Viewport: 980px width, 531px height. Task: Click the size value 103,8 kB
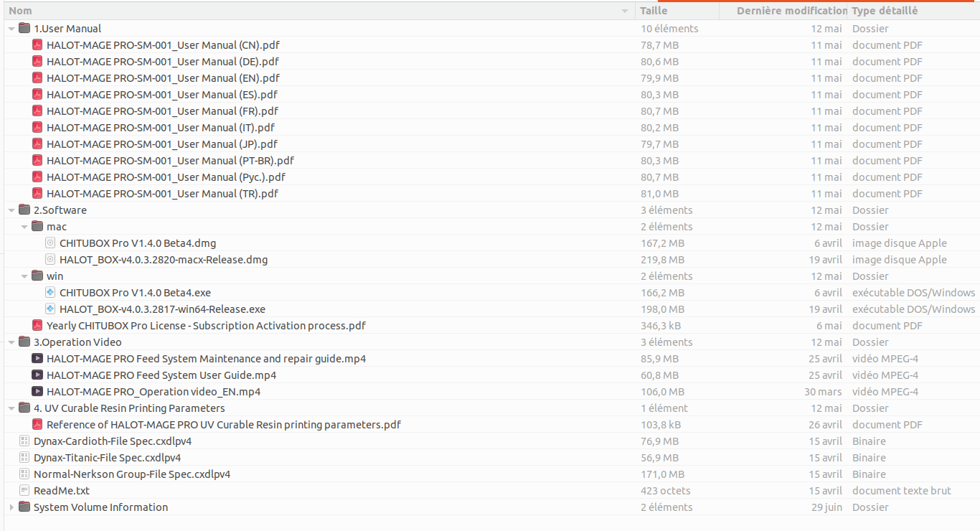tap(661, 425)
